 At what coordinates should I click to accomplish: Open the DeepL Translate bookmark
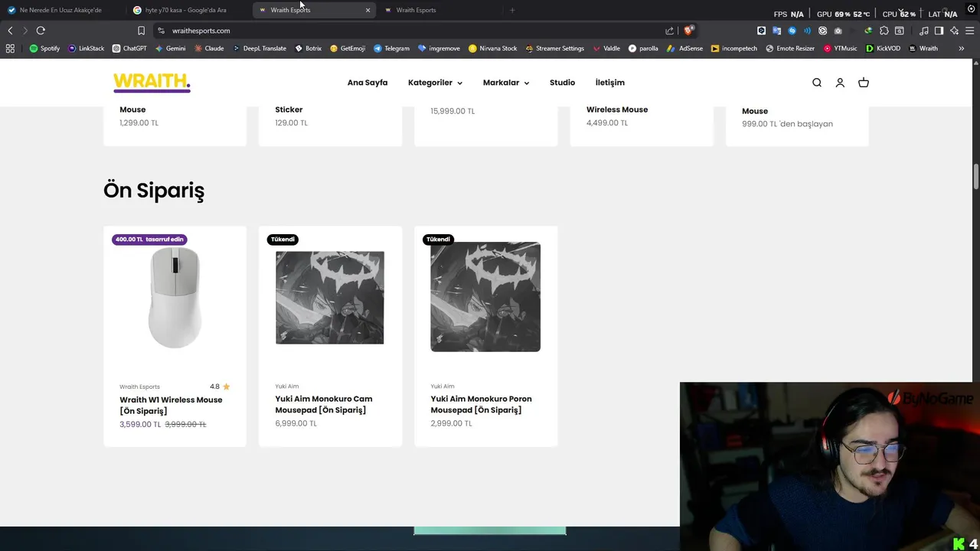click(259, 48)
